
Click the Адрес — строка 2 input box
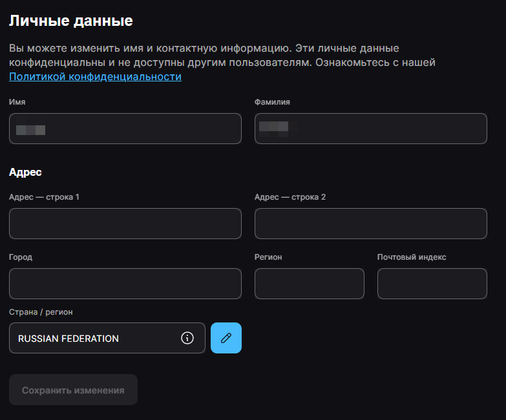tap(371, 224)
